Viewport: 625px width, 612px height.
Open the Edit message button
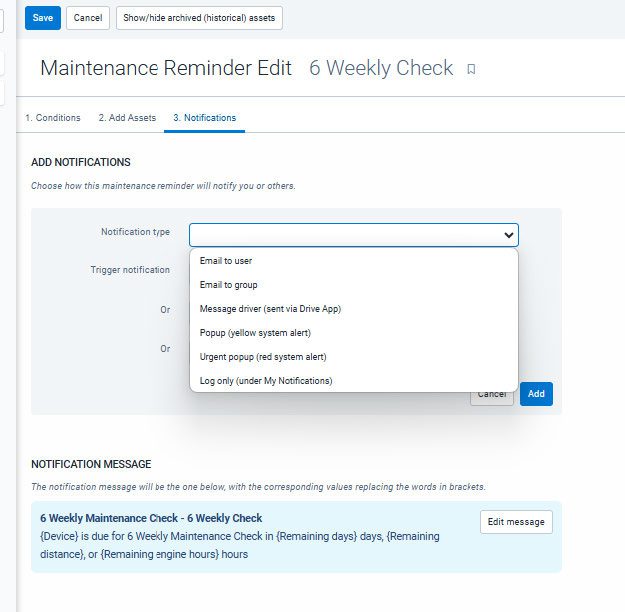point(516,522)
